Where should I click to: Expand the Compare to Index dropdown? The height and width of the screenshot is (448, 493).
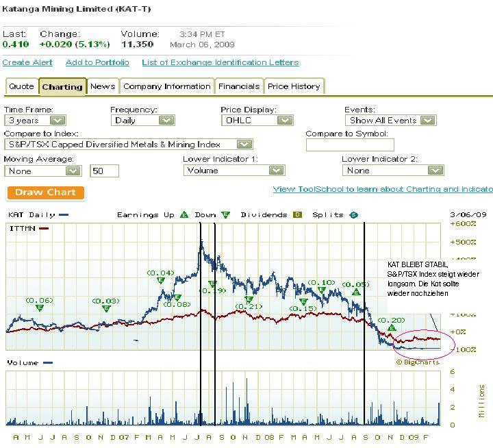[129, 145]
